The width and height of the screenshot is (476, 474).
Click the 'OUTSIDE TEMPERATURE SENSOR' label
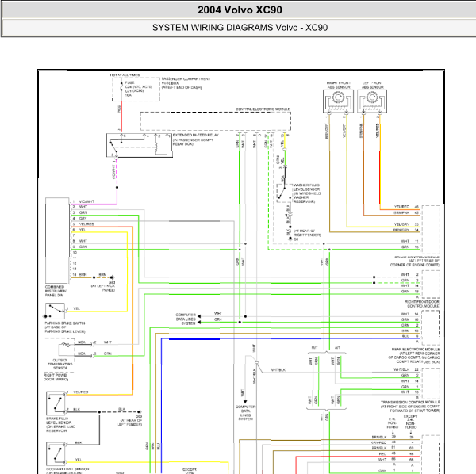(x=60, y=364)
